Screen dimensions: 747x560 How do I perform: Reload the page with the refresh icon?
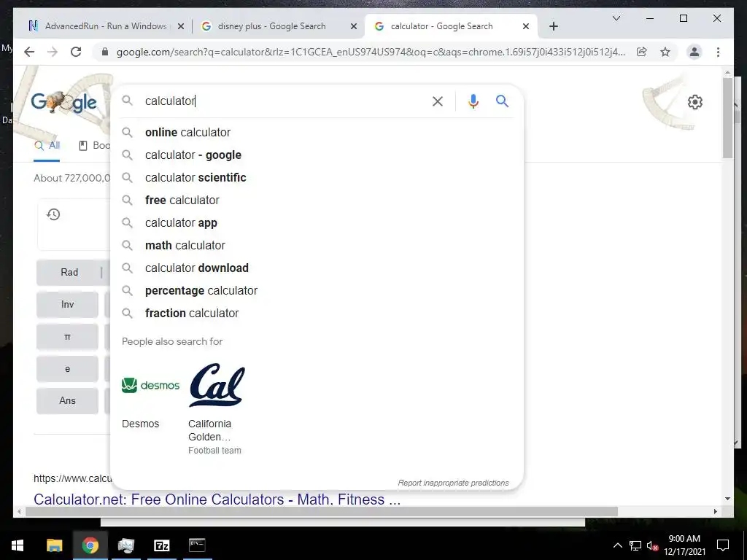[76, 52]
